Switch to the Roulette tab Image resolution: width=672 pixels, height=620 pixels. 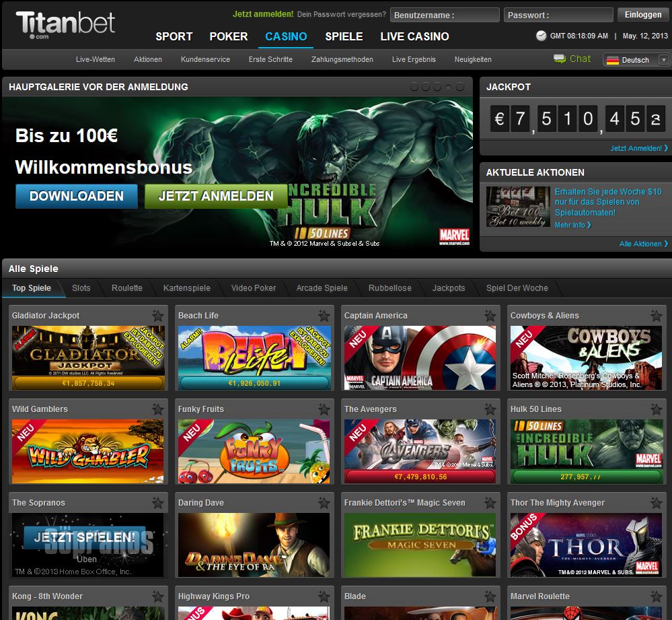click(x=127, y=288)
